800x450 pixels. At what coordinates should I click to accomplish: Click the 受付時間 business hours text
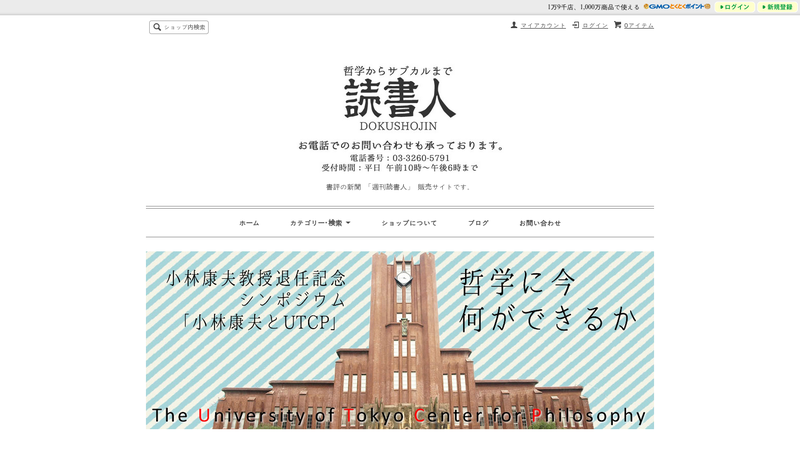coord(399,168)
